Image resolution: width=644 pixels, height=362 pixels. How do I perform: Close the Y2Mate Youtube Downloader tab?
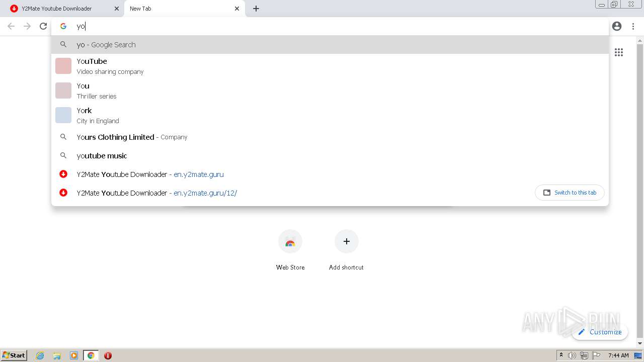pos(117,9)
